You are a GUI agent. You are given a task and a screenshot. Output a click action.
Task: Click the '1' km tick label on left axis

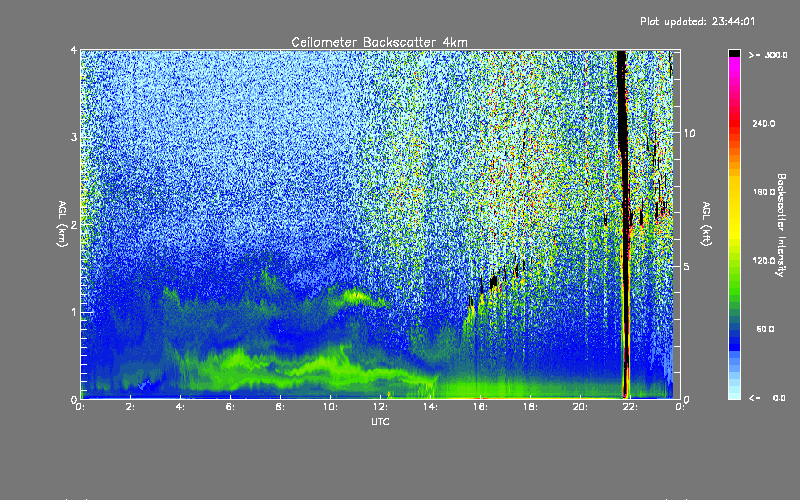[74, 312]
